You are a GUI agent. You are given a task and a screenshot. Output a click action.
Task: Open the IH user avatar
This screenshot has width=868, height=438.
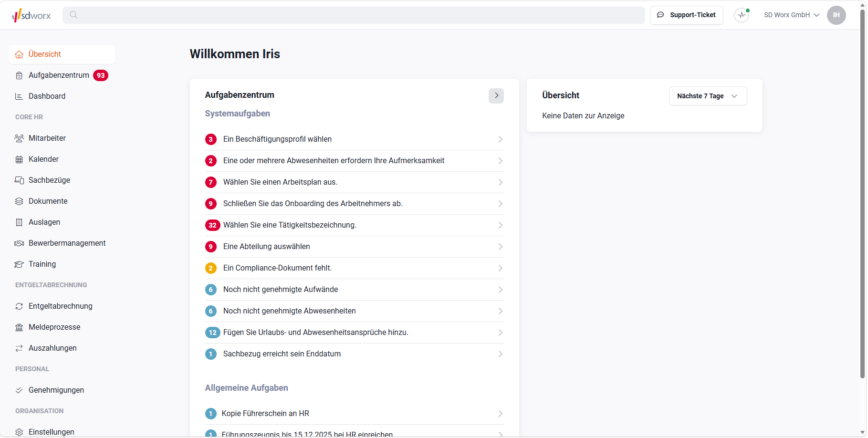point(836,15)
